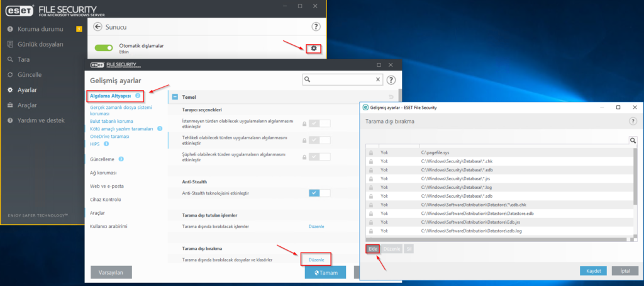
Task: Click the Tara magnifier icon in sidebar
Action: point(10,60)
